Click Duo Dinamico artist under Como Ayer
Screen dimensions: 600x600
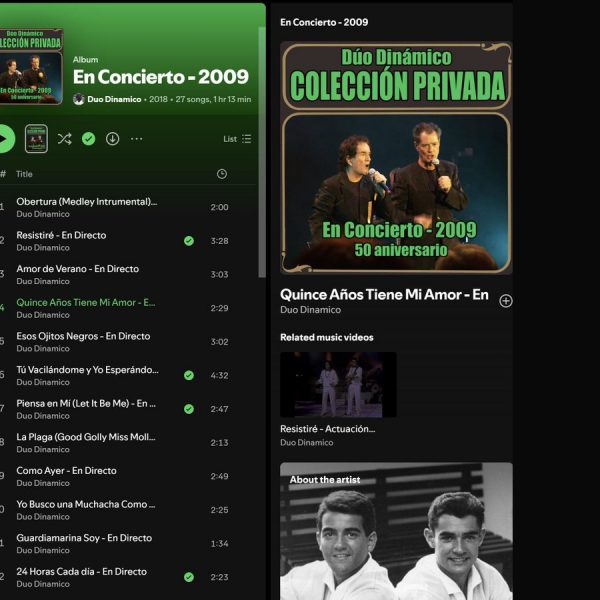point(43,483)
